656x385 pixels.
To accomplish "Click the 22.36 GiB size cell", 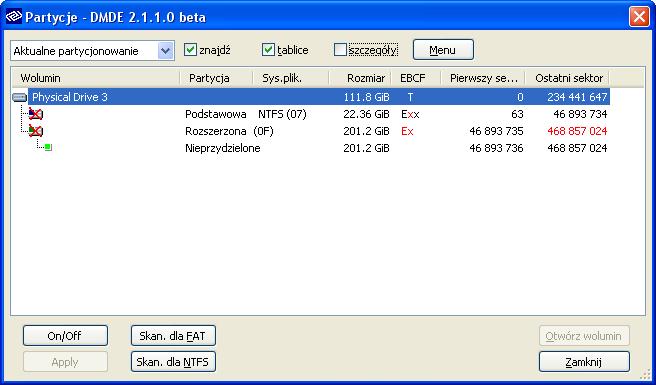I will coord(366,114).
